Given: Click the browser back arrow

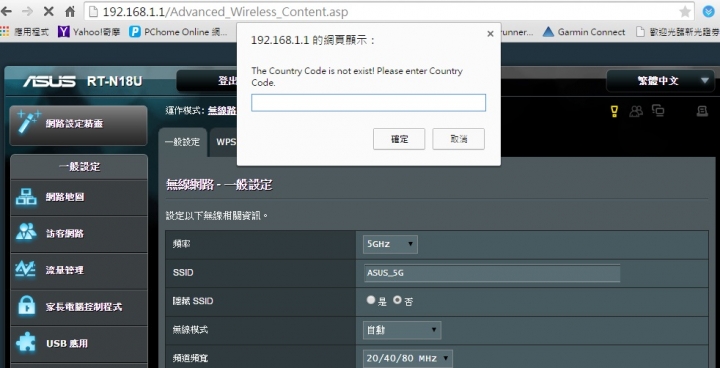Looking at the screenshot, I should [x=6, y=11].
